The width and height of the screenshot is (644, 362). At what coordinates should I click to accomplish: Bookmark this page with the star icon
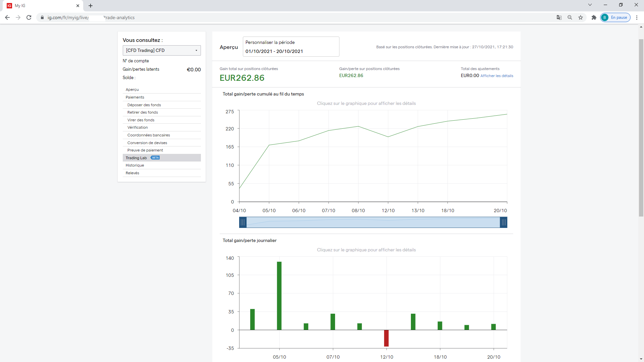click(x=581, y=17)
